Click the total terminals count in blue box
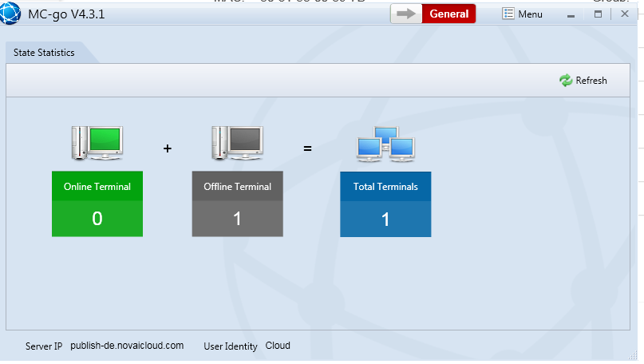 [x=385, y=219]
